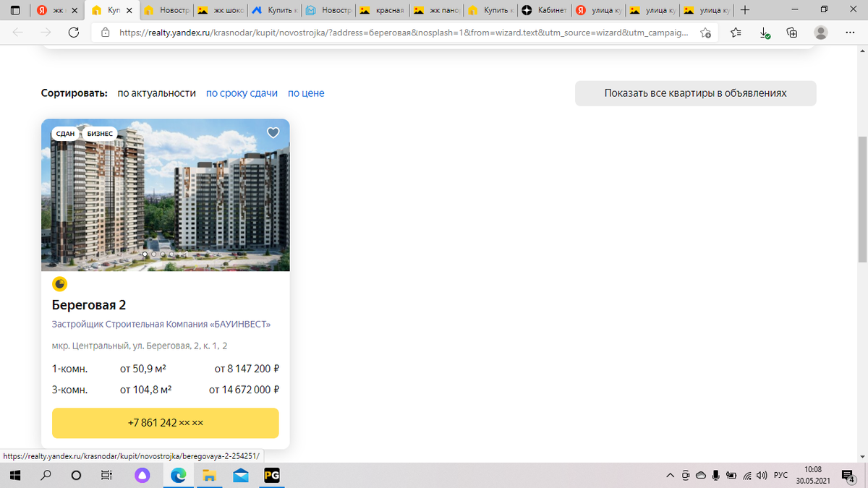868x488 pixels.
Task: Switch the РУС input language indicator
Action: tap(780, 476)
